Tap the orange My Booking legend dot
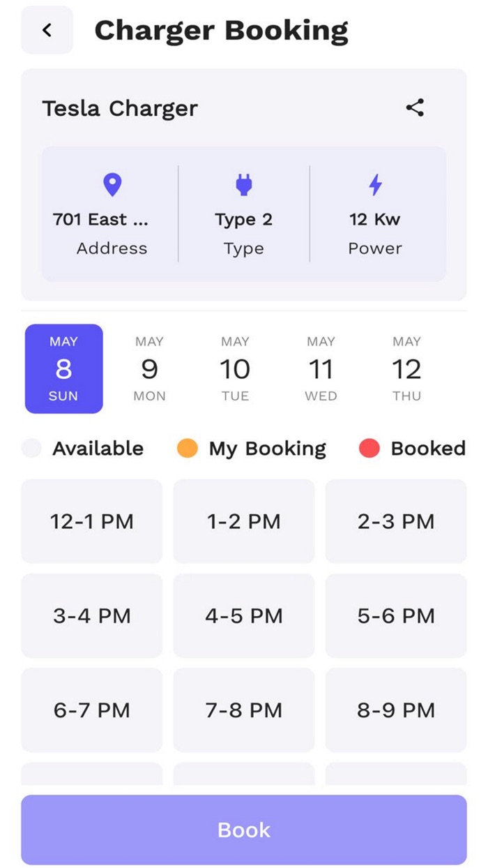 point(188,448)
